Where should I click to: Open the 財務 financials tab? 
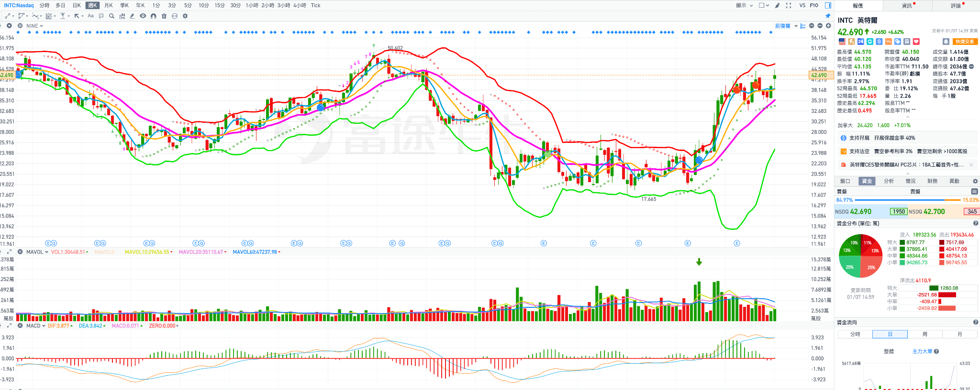(x=932, y=181)
